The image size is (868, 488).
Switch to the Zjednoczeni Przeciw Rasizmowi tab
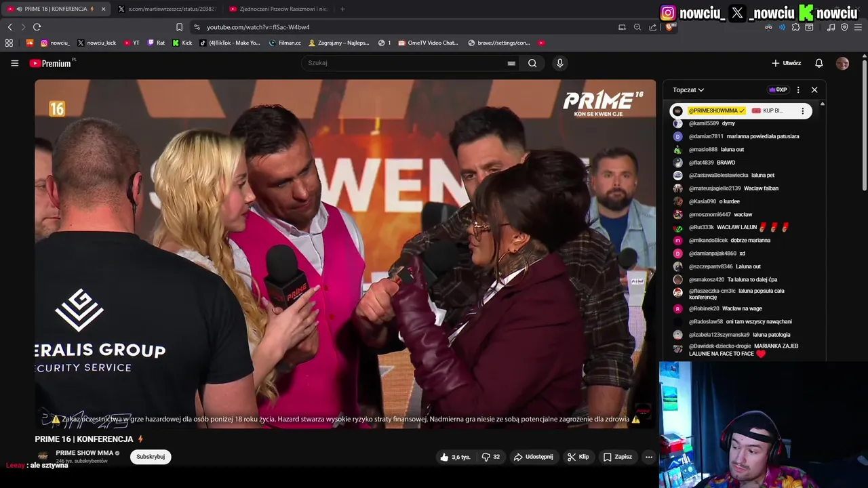pyautogui.click(x=277, y=9)
